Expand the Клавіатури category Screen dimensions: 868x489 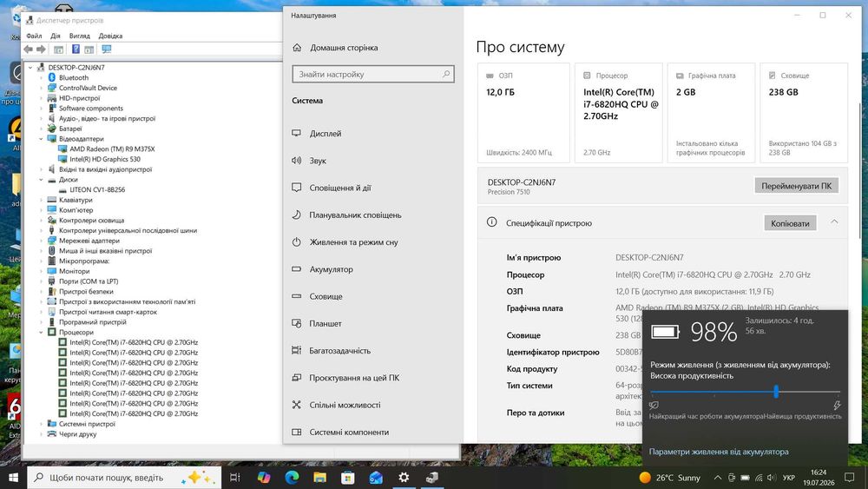click(x=41, y=200)
